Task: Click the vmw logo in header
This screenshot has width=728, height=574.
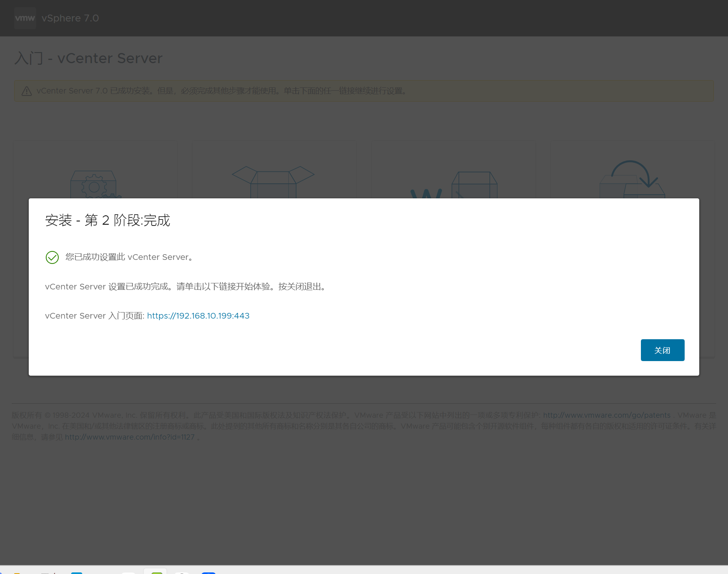Action: (25, 18)
